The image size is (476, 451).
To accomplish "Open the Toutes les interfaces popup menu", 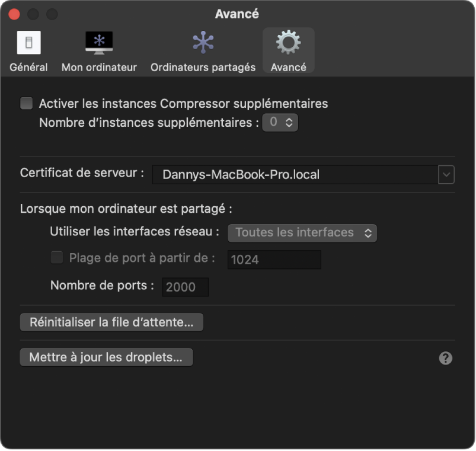I will [x=302, y=233].
